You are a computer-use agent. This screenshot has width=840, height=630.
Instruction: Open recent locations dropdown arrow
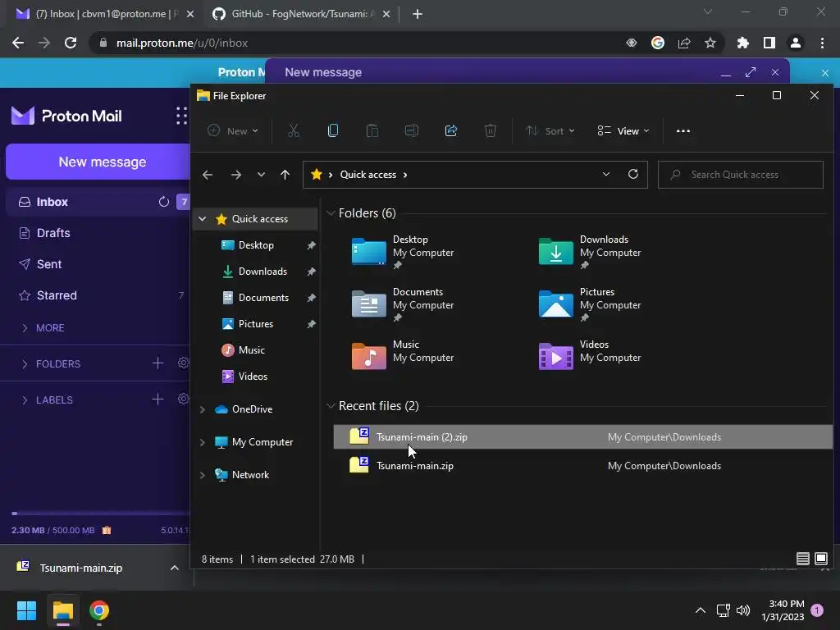click(261, 175)
